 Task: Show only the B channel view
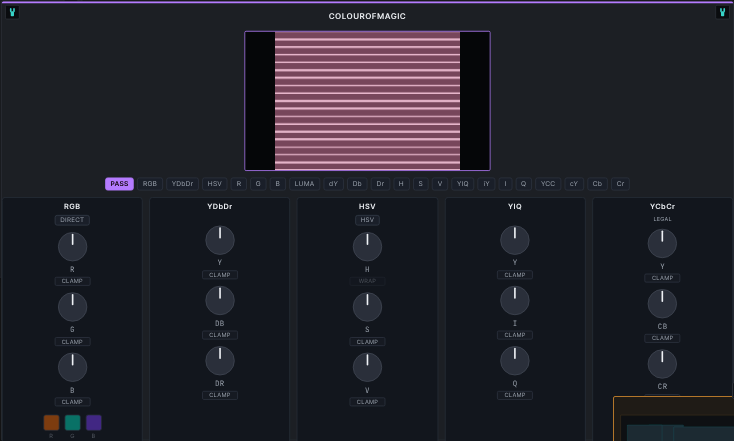tap(278, 184)
